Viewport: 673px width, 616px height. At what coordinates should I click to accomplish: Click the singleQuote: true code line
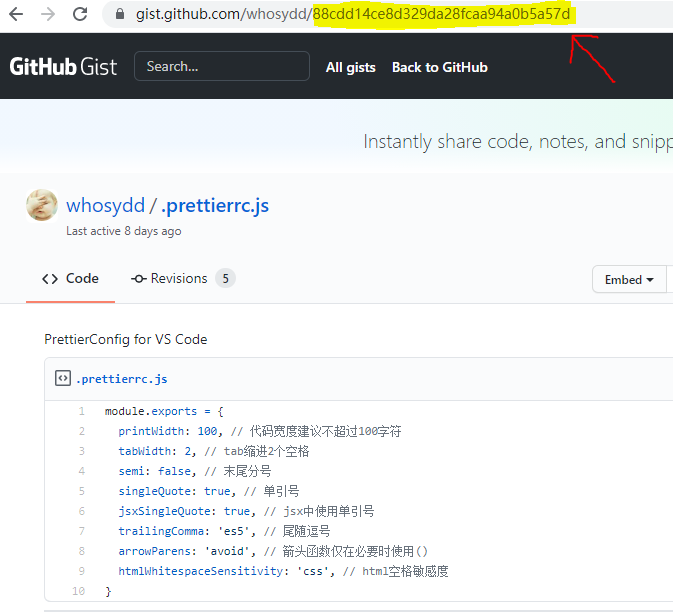209,491
